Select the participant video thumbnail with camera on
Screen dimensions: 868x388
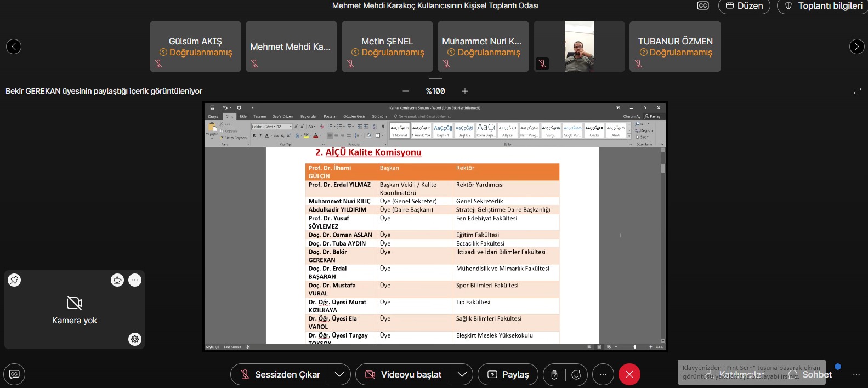click(x=579, y=47)
